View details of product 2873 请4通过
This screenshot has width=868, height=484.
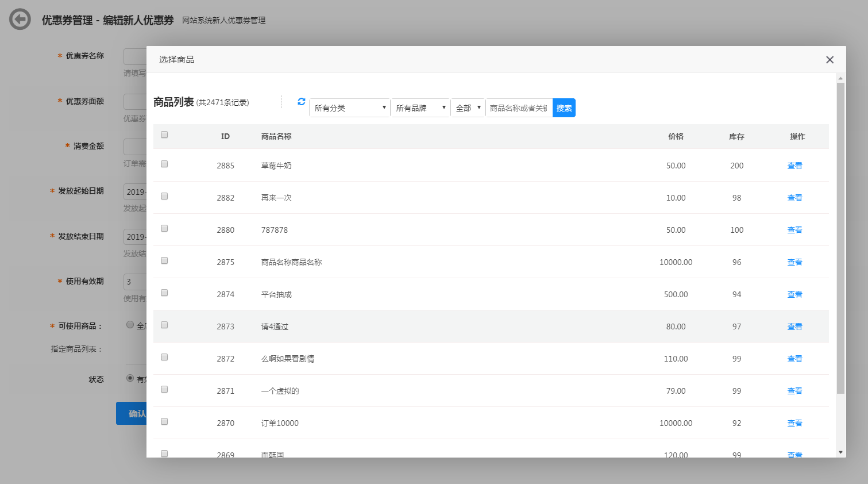(x=794, y=326)
